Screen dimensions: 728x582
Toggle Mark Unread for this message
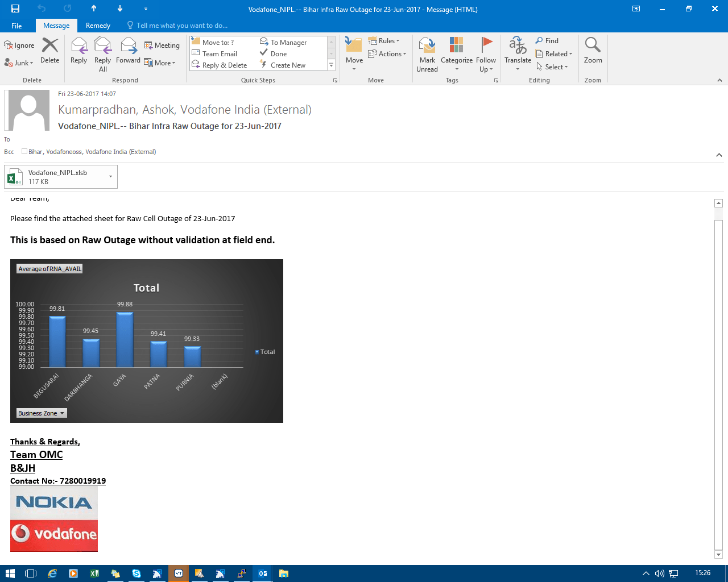click(427, 51)
